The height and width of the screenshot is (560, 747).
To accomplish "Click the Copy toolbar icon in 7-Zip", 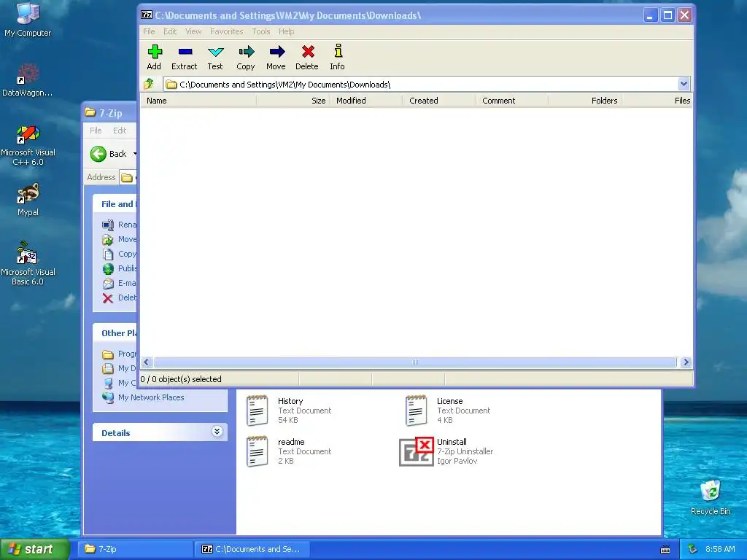I will click(247, 52).
